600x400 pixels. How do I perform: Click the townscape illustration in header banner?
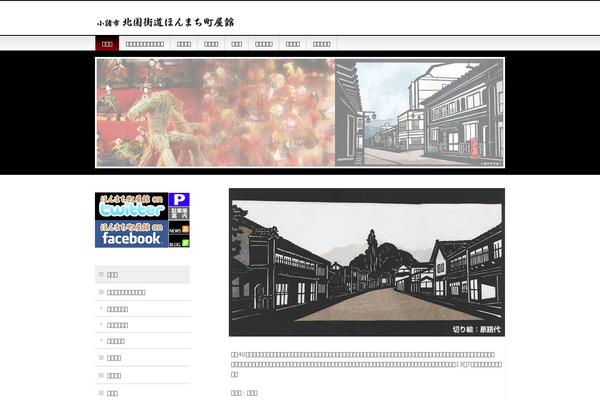tap(420, 113)
